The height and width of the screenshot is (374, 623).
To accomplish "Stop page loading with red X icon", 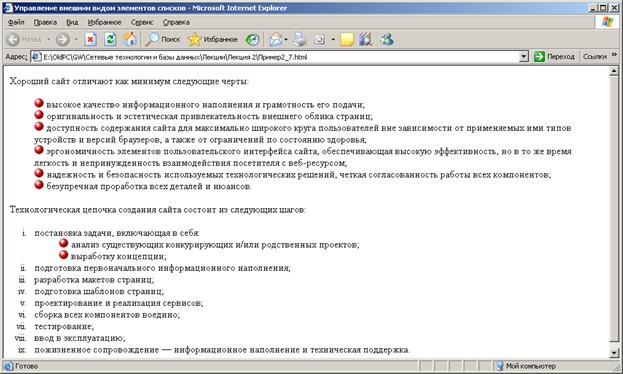I will point(91,39).
